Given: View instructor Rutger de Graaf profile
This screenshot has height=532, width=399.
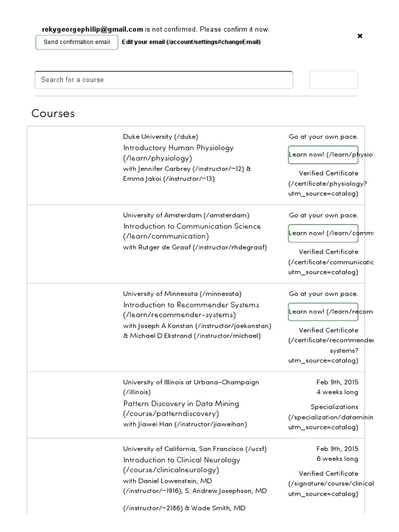Looking at the screenshot, I should [x=195, y=247].
